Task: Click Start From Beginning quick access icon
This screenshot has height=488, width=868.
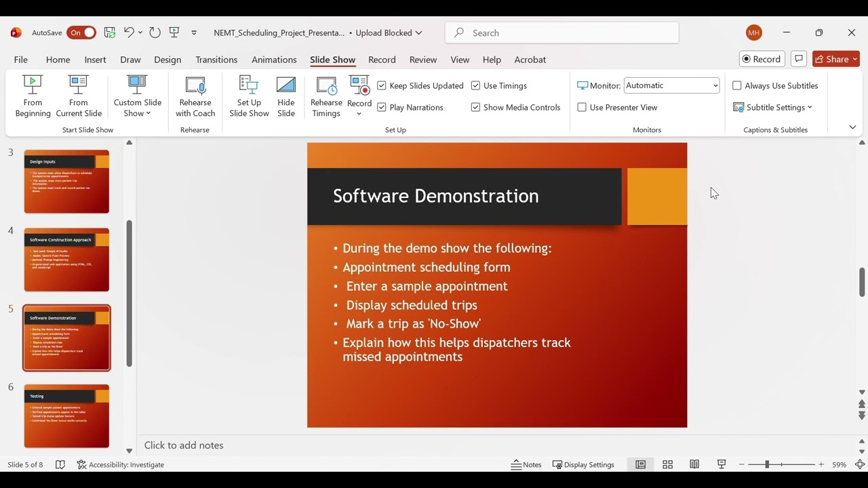Action: point(174,33)
